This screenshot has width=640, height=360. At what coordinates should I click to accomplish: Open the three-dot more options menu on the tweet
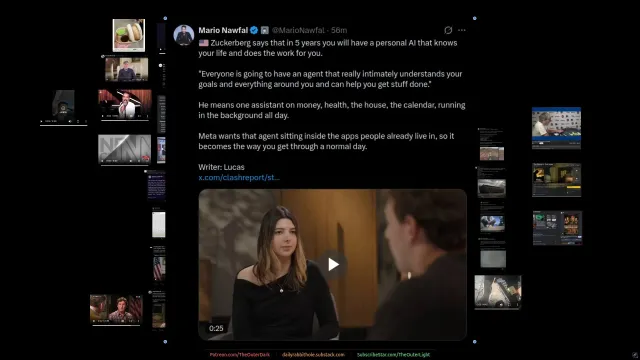tap(462, 30)
